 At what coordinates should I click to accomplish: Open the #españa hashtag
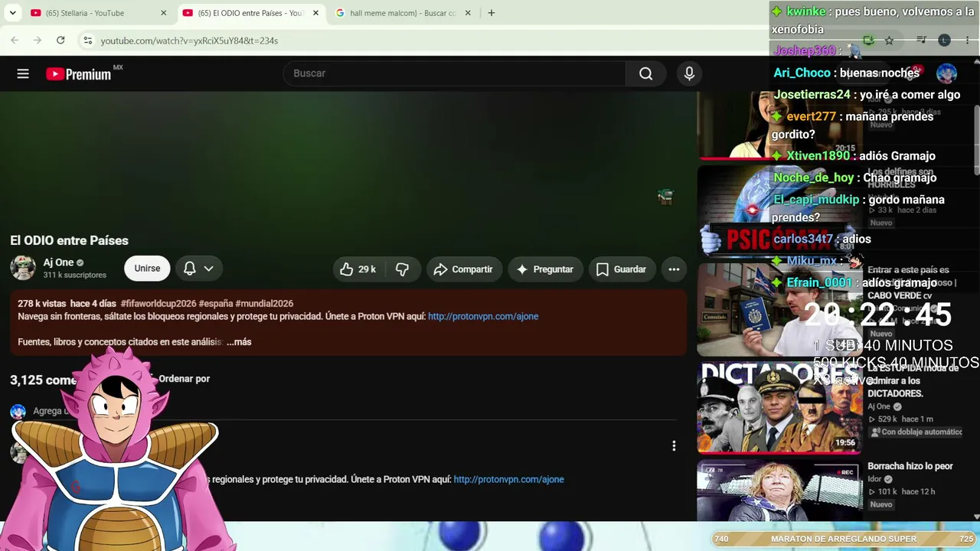pyautogui.click(x=216, y=304)
